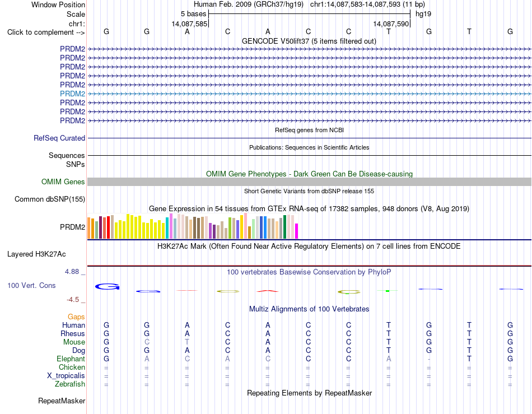The width and height of the screenshot is (532, 414).
Task: Select the Mouse species label
Action: [x=74, y=342]
